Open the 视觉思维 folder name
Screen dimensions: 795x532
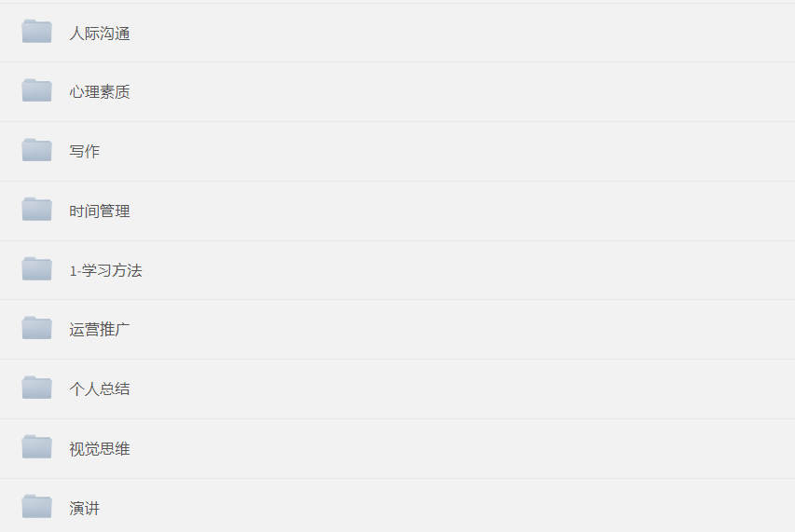(x=100, y=449)
